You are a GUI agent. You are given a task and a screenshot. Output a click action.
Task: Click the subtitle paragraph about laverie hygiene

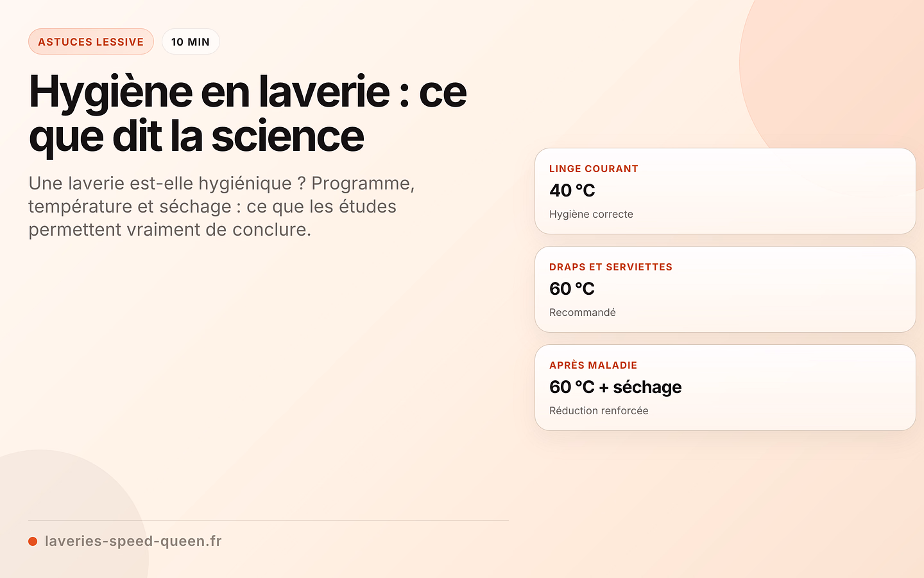[222, 206]
